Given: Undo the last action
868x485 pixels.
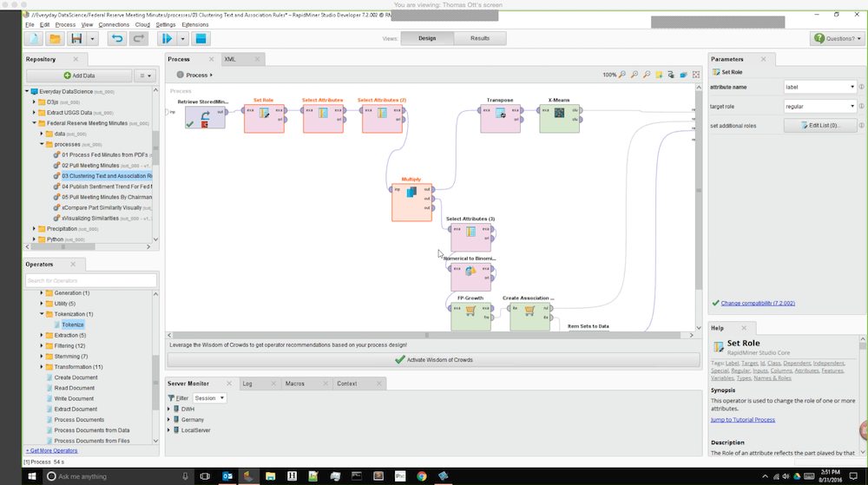Looking at the screenshot, I should (116, 39).
